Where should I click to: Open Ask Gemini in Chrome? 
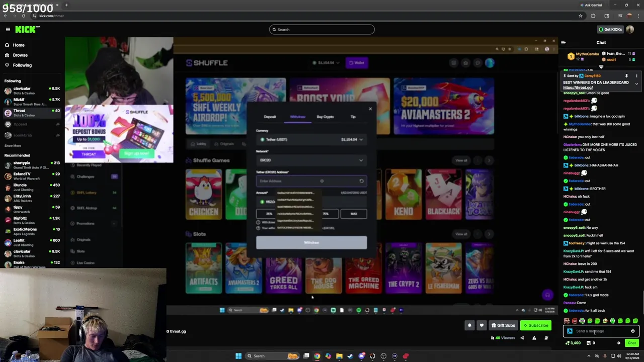pos(591,5)
